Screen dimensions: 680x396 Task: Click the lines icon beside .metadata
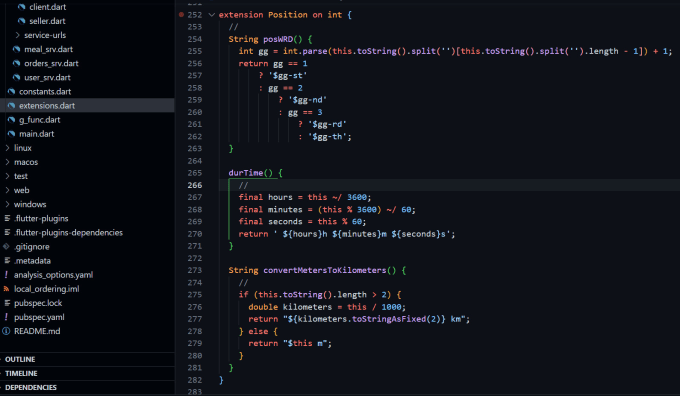pyautogui.click(x=7, y=261)
